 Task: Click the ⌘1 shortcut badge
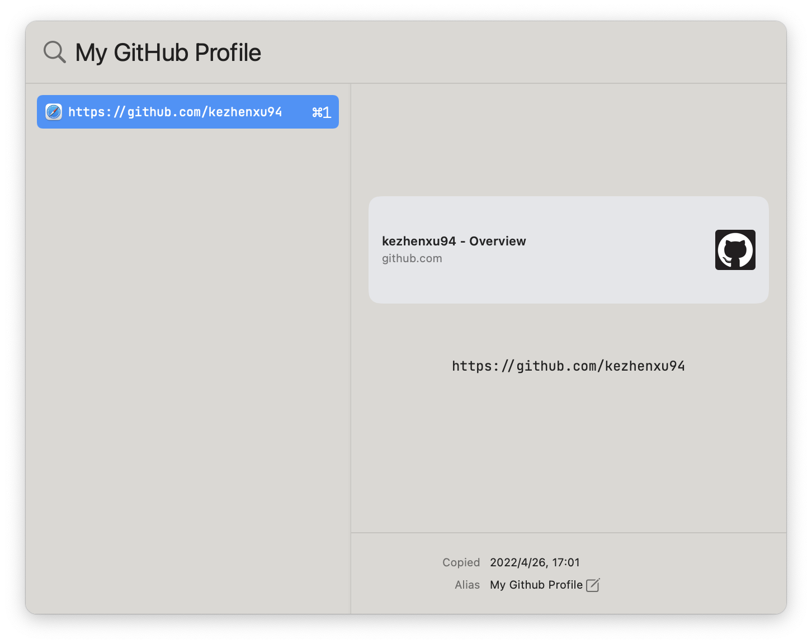point(322,112)
